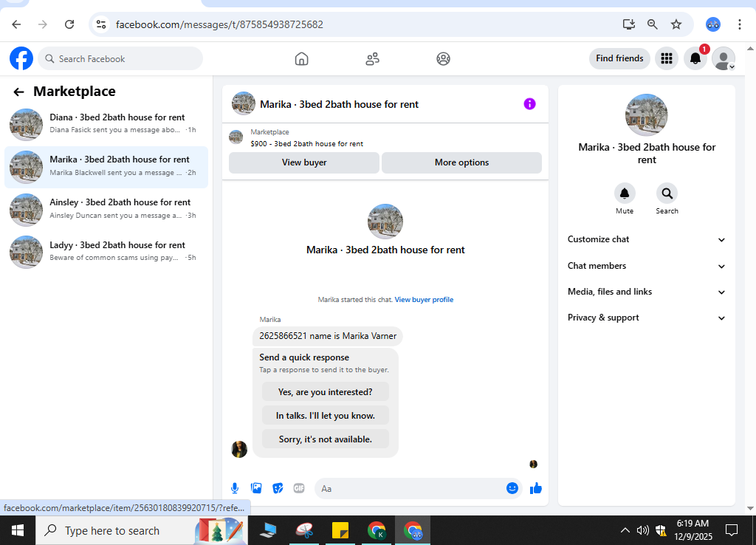Click the View buyer button
Screen dimensions: 756x545
click(x=303, y=162)
